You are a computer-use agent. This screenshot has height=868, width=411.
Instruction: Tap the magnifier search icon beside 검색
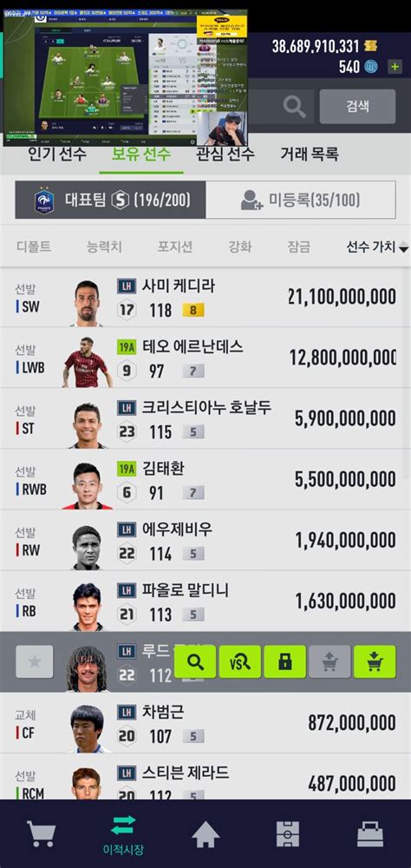coord(294,106)
